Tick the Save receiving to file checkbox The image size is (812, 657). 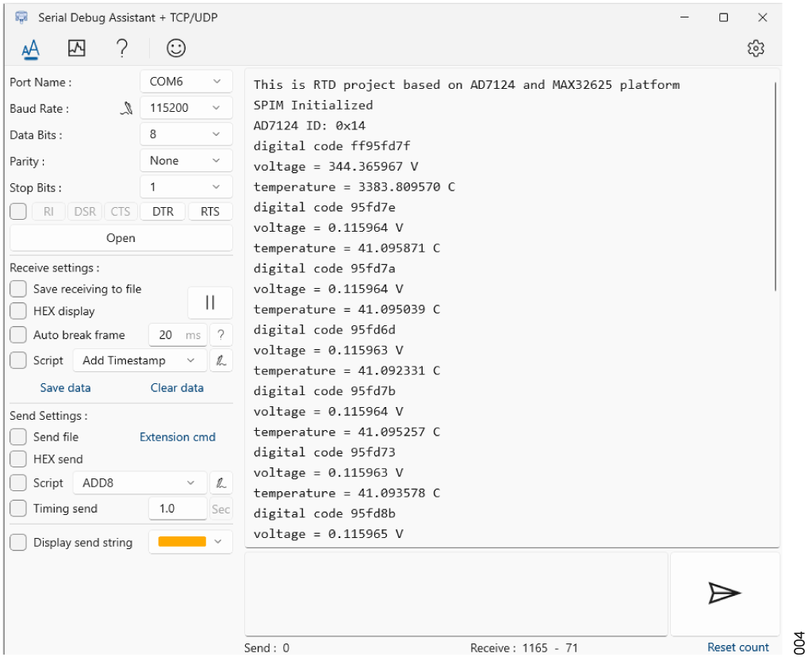pyautogui.click(x=18, y=289)
